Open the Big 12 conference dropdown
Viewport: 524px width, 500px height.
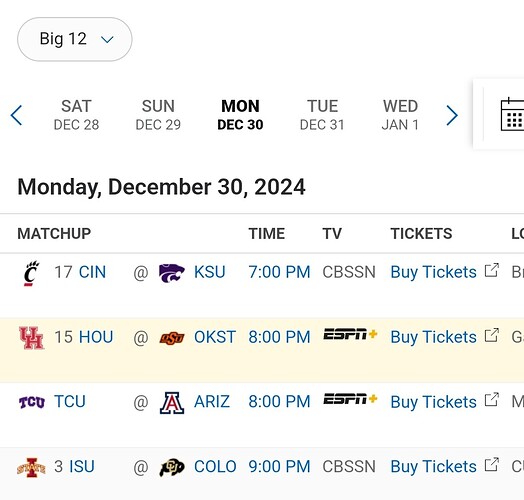75,39
